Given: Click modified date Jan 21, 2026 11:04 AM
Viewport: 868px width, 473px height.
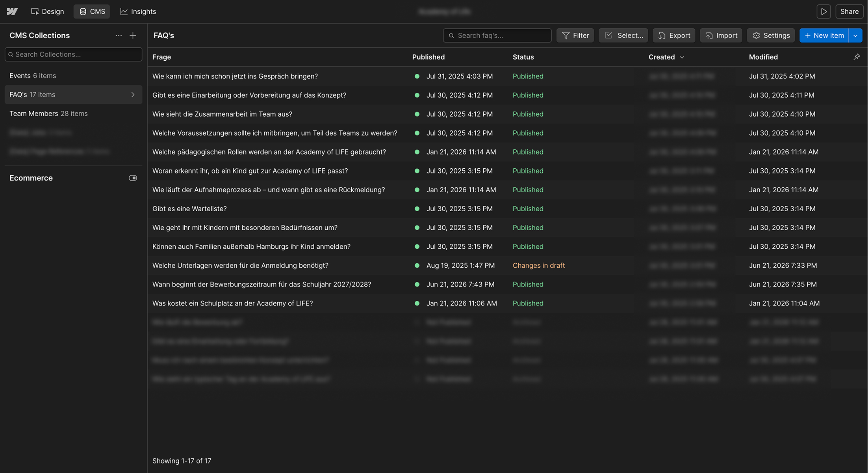Looking at the screenshot, I should point(784,303).
